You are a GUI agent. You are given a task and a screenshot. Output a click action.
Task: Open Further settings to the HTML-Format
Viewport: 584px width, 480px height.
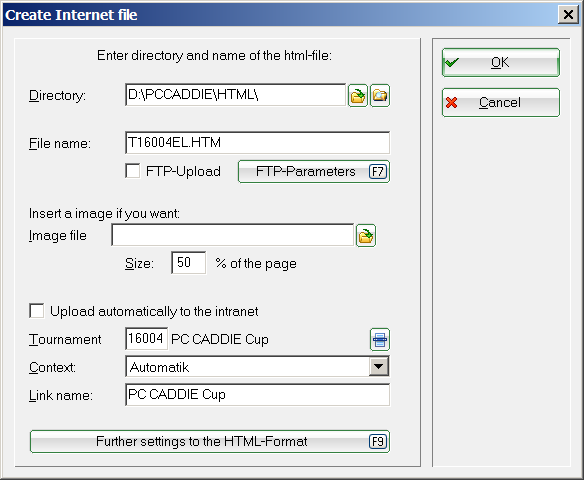coord(210,442)
